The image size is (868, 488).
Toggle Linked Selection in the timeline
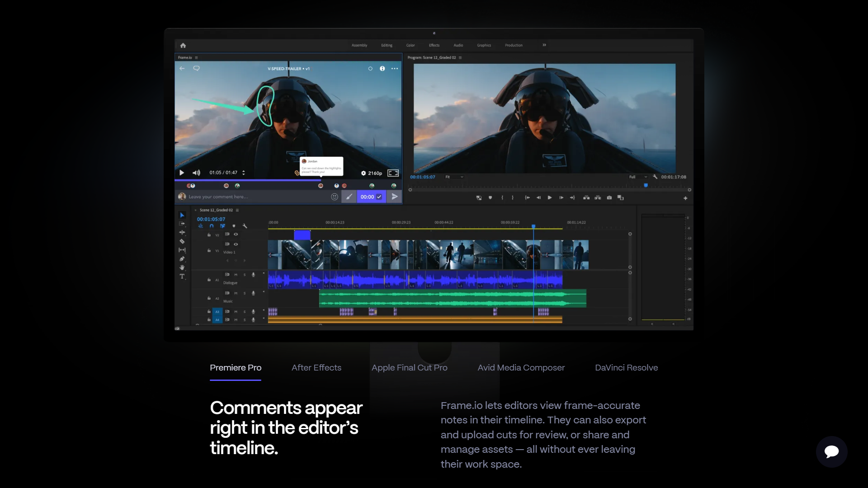click(x=222, y=226)
